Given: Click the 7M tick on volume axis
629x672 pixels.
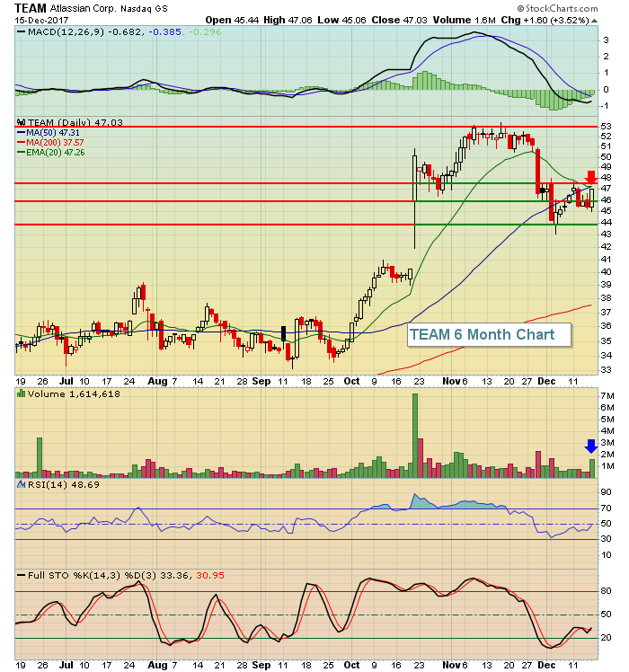Looking at the screenshot, I should [607, 395].
